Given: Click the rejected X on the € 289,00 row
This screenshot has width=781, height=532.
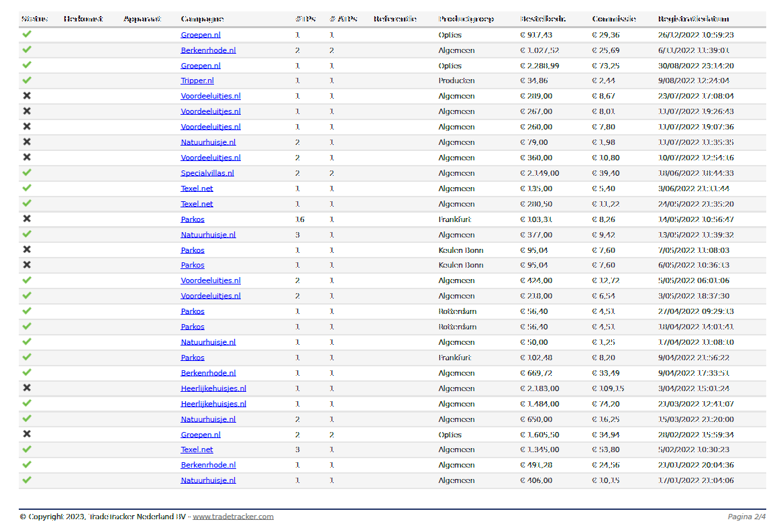Looking at the screenshot, I should [x=27, y=96].
